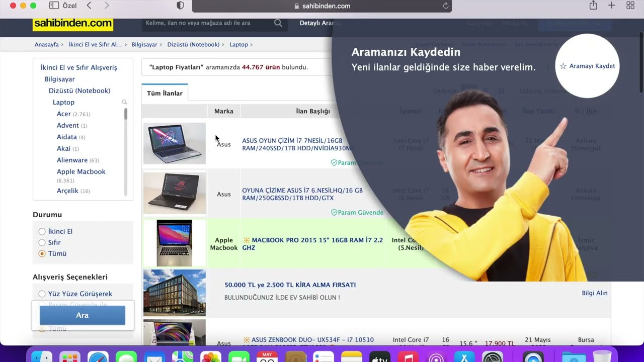Screen dimensions: 644x362
Task: Click the magnifier icon in the site search bar
Action: (x=278, y=23)
